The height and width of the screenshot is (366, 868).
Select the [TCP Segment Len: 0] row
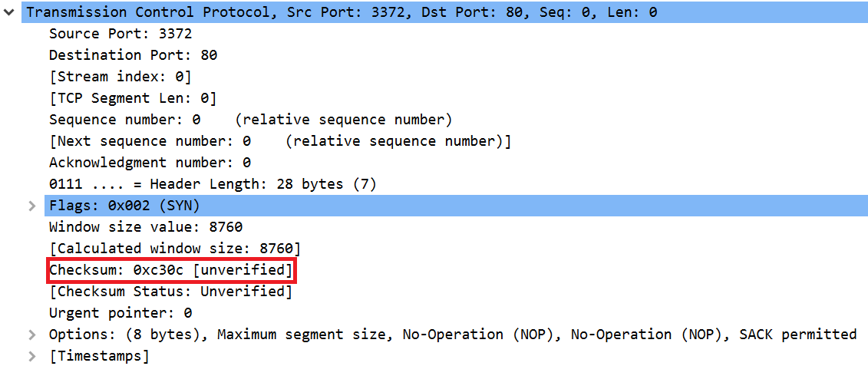(x=133, y=98)
